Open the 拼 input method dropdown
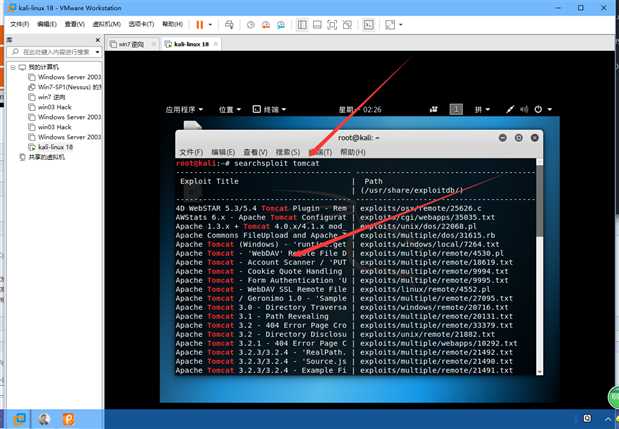Viewport: 619px width, 429px height. (482, 109)
